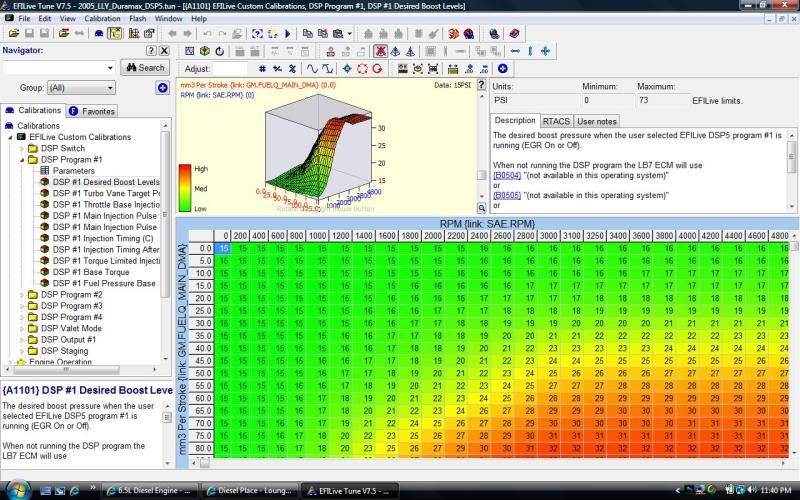Expand the DSP Valet Mode folder
The image size is (800, 500).
coord(22,329)
